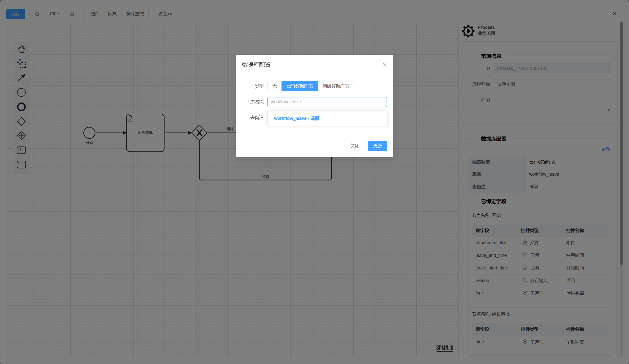The image size is (629, 364).
Task: Click 节点名称: 开始 heading
Action: tap(486, 215)
